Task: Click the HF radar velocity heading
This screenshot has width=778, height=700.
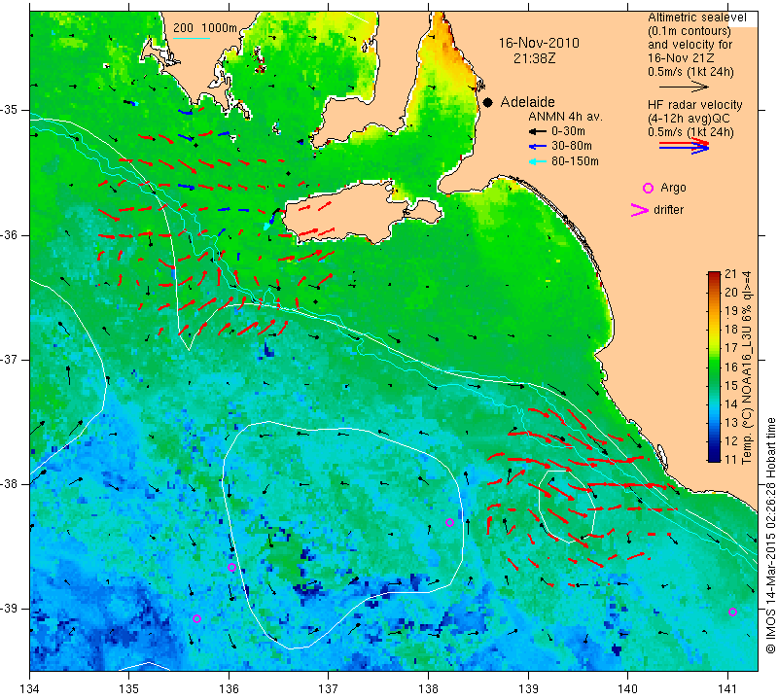Action: 695,105
